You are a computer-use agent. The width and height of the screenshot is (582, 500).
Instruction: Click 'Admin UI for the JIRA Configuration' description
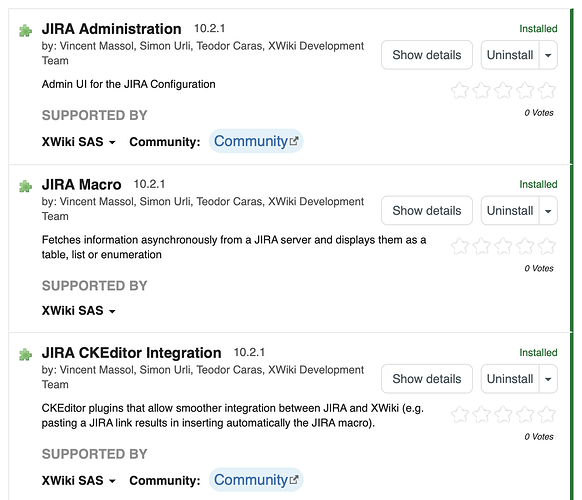128,84
